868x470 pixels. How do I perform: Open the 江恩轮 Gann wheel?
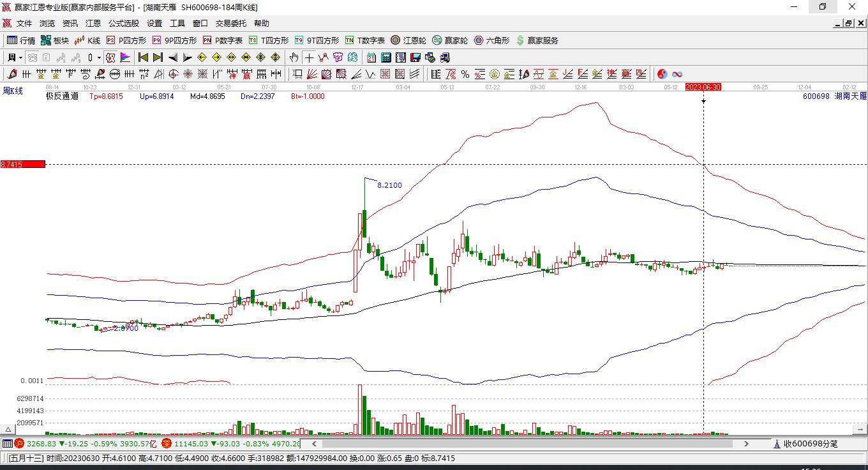point(408,40)
